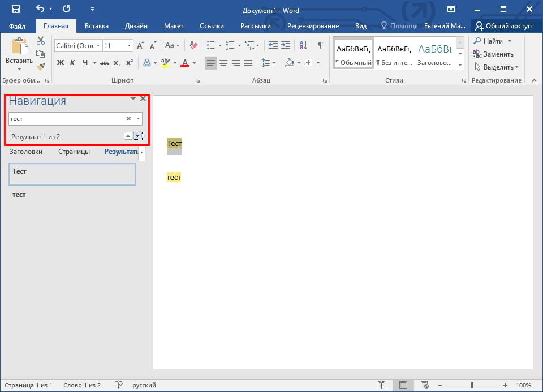Click the Navigation search input field
Image resolution: width=543 pixels, height=392 pixels.
tap(67, 118)
